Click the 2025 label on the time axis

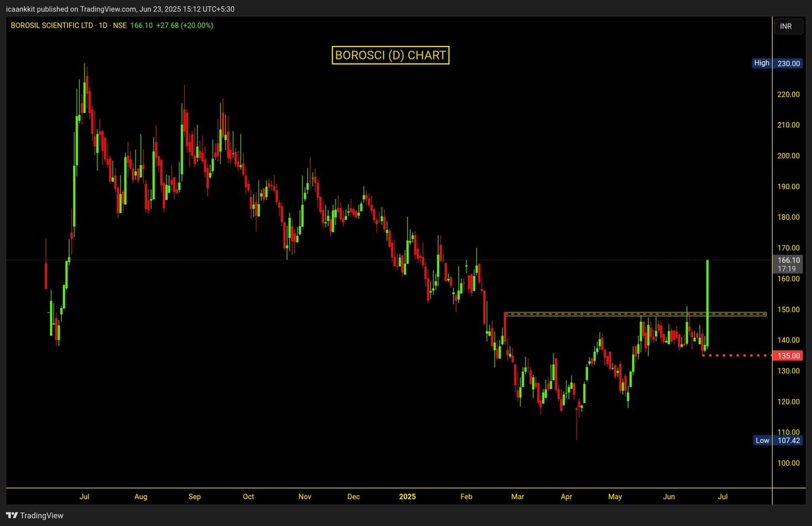(407, 496)
